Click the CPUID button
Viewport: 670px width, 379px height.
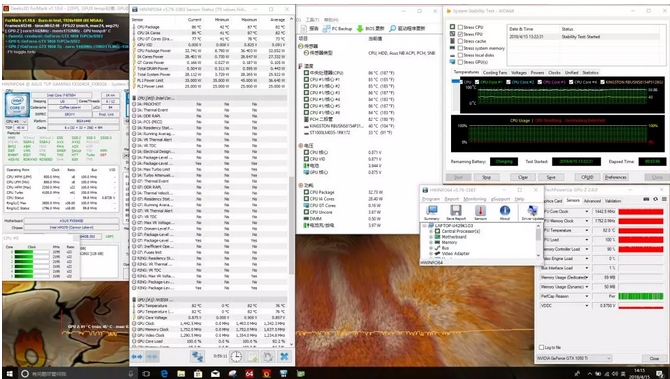pyautogui.click(x=587, y=177)
